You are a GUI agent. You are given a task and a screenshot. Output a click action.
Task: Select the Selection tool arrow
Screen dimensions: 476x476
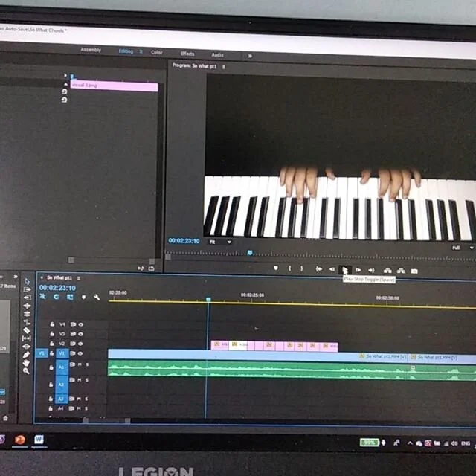click(x=27, y=281)
